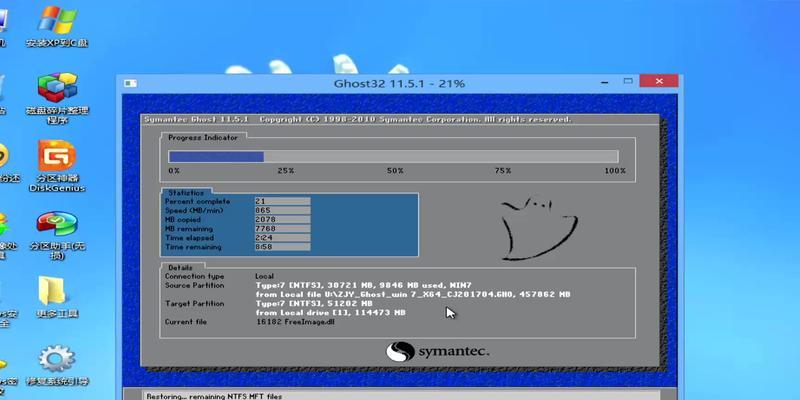The width and height of the screenshot is (800, 400).
Task: Click the Symantec logo in Ghost window
Action: (438, 352)
